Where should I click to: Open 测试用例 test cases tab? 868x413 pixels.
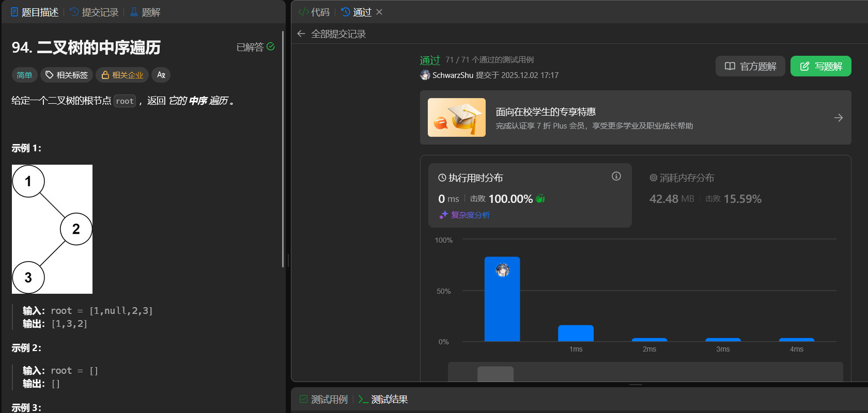point(324,400)
